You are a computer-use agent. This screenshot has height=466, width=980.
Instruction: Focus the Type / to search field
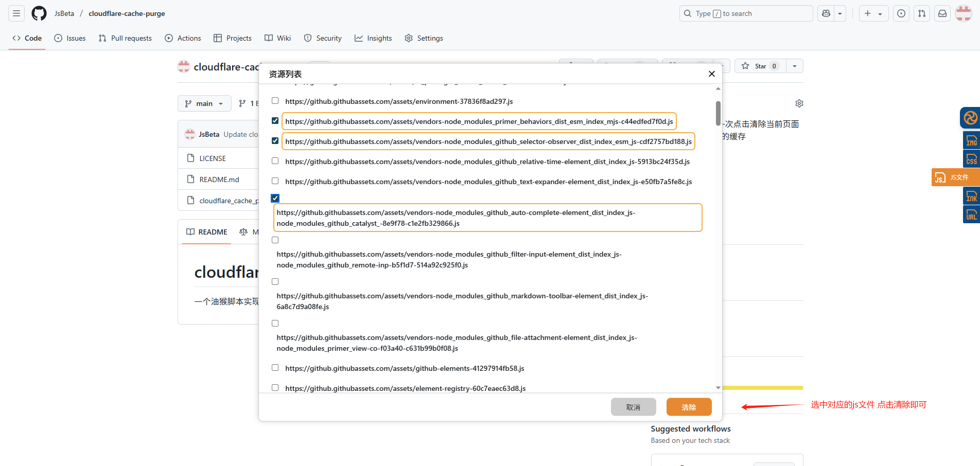(746, 13)
